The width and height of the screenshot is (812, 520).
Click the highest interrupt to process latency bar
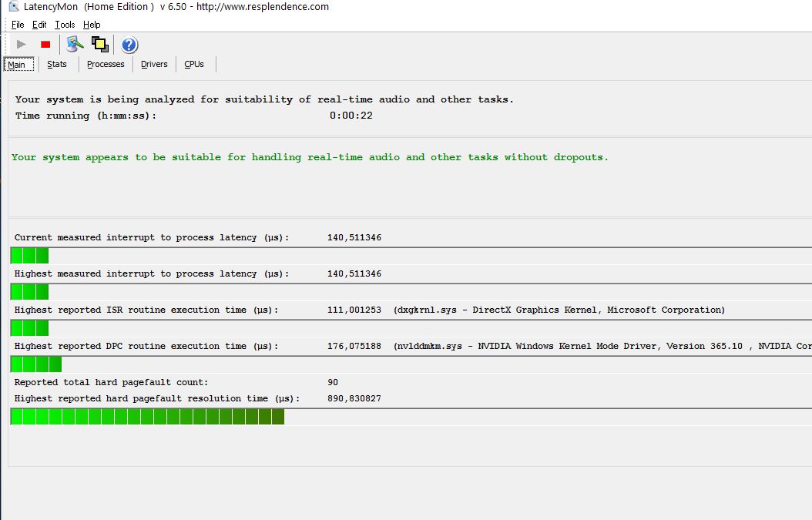(411, 292)
